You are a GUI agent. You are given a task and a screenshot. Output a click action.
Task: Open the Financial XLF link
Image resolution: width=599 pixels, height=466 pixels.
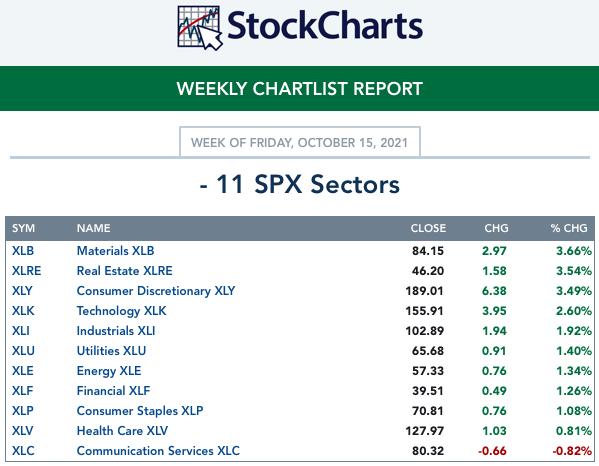tap(113, 390)
